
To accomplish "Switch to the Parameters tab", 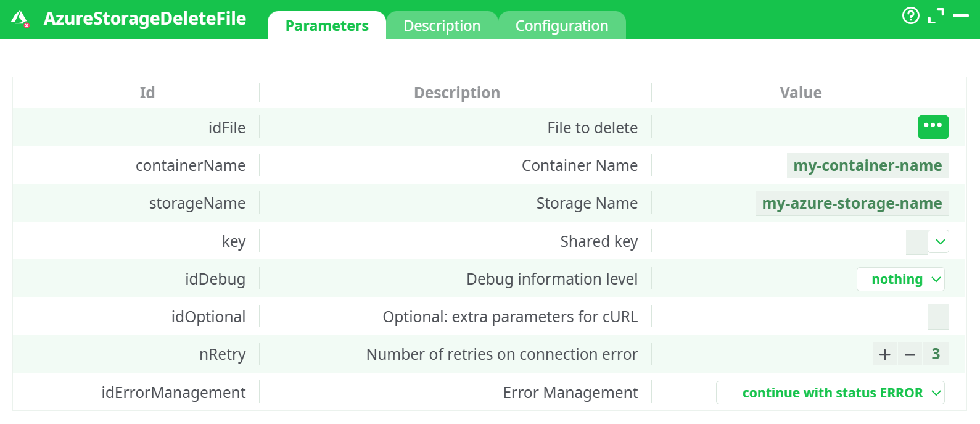I will pos(327,26).
